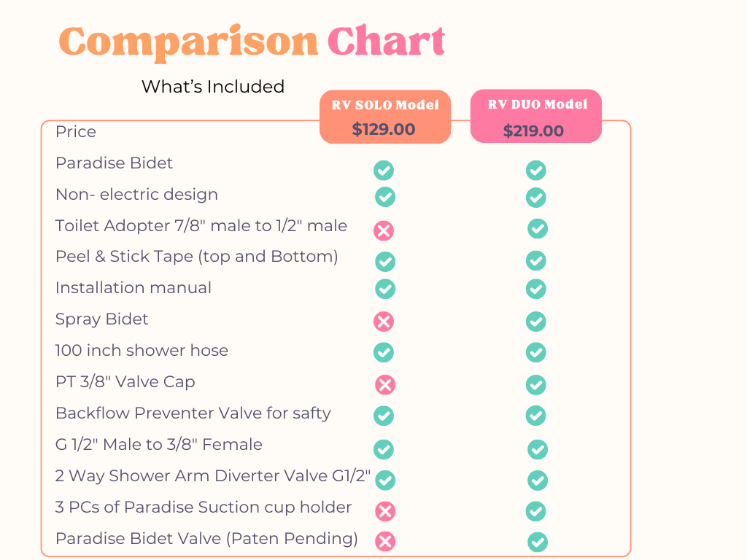747x560 pixels.
Task: Click SOLO red X for PT 3/8" Valve Cap
Action: click(385, 385)
